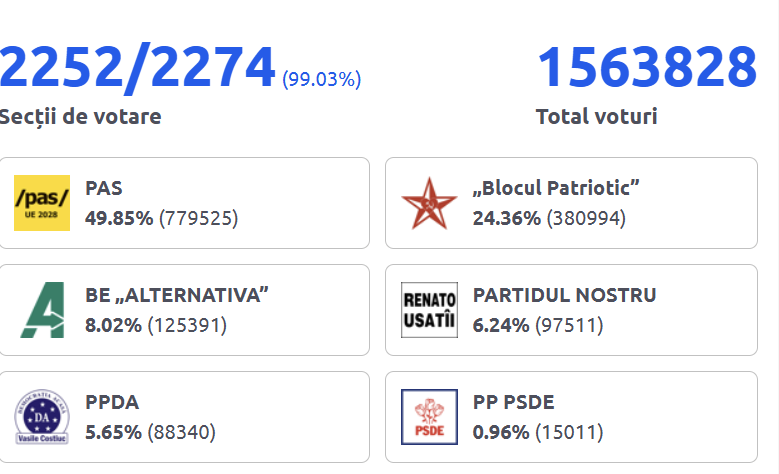Click Blocul Patriotic result 24.36% (380994)
Viewport: 779px width, 474px height.
point(549,217)
